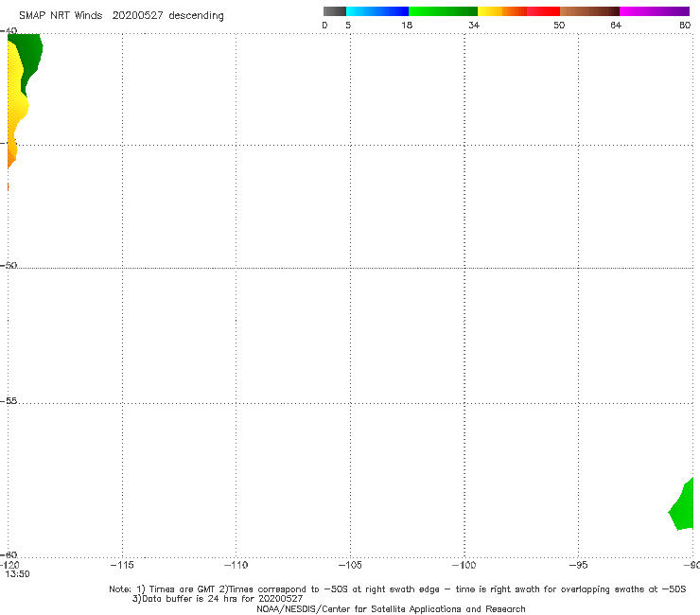Screen dimensions: 700x615
Task: Click the latitude label '-55'
Action: [x=9, y=401]
